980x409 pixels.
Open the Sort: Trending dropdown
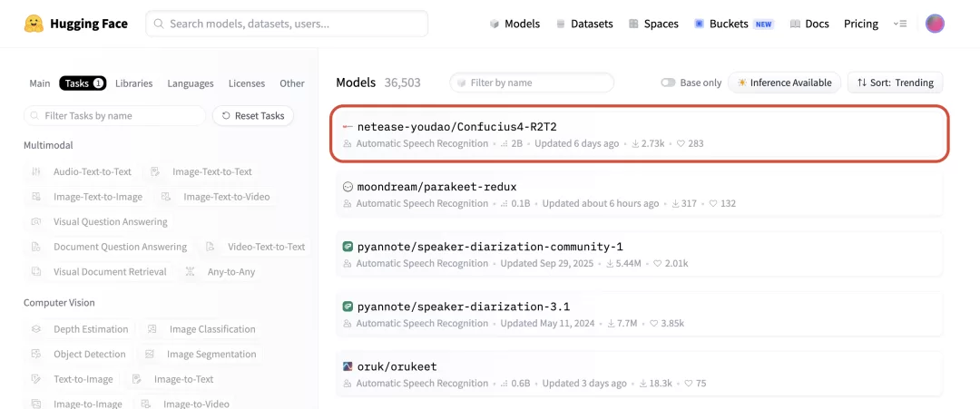(x=895, y=83)
